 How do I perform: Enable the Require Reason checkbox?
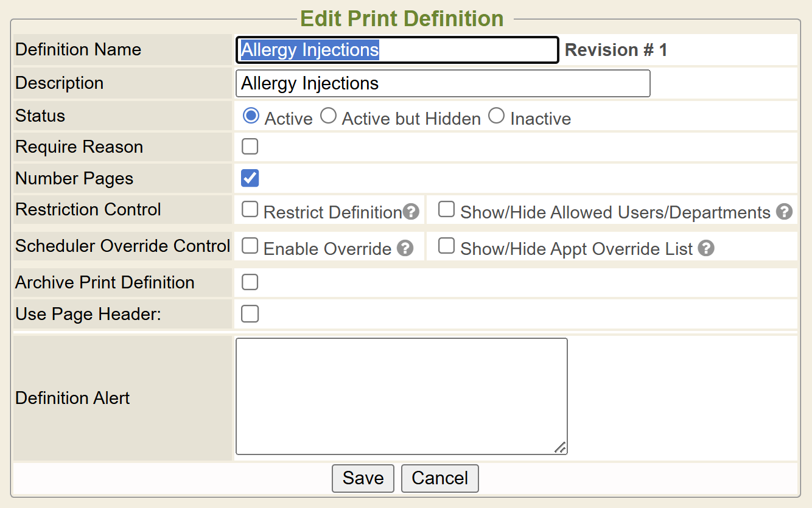click(x=250, y=147)
